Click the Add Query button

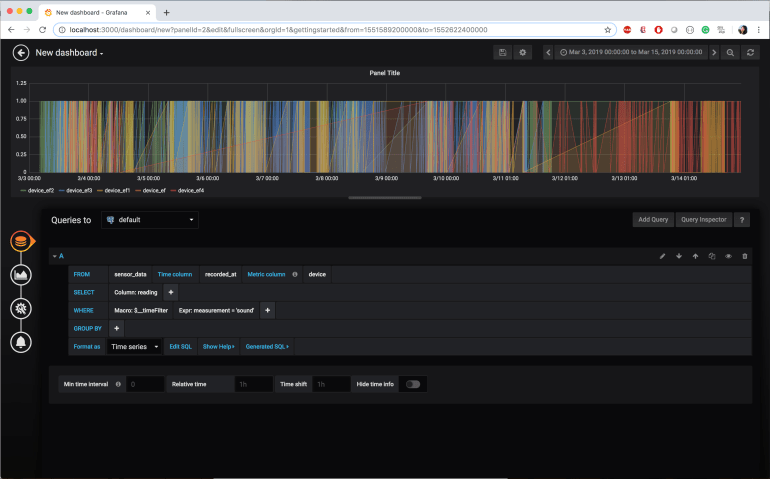(652, 219)
